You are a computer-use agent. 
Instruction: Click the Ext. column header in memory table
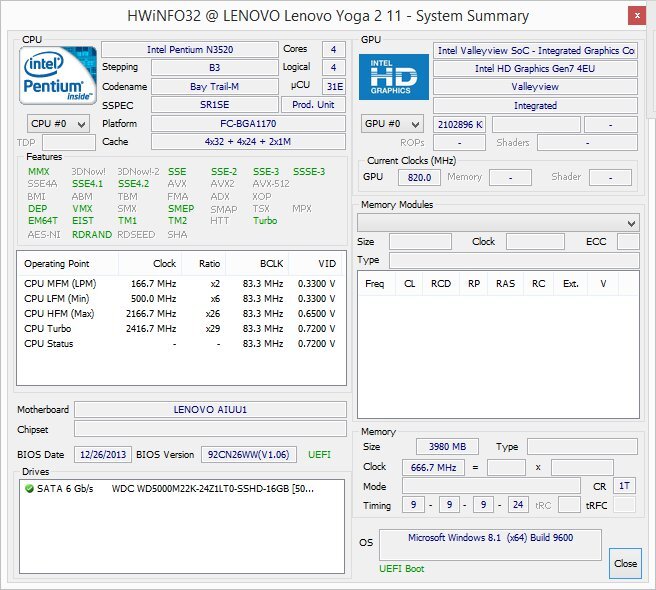[x=571, y=284]
